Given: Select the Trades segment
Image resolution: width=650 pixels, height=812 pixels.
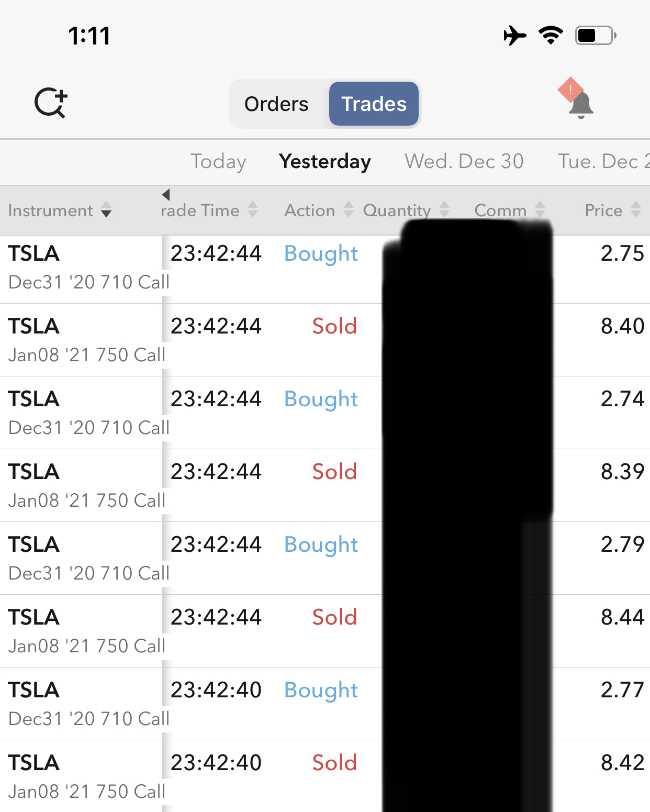Looking at the screenshot, I should coord(374,104).
